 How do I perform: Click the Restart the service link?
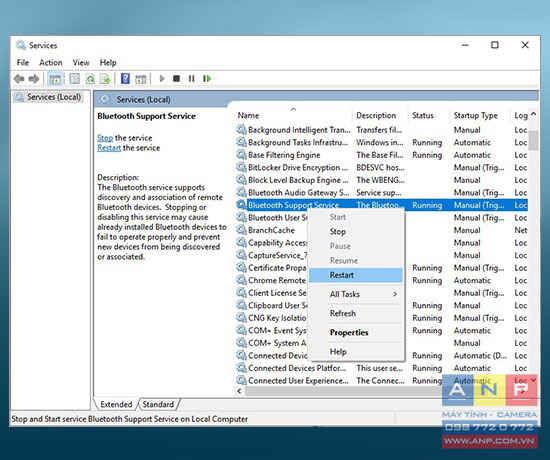109,148
